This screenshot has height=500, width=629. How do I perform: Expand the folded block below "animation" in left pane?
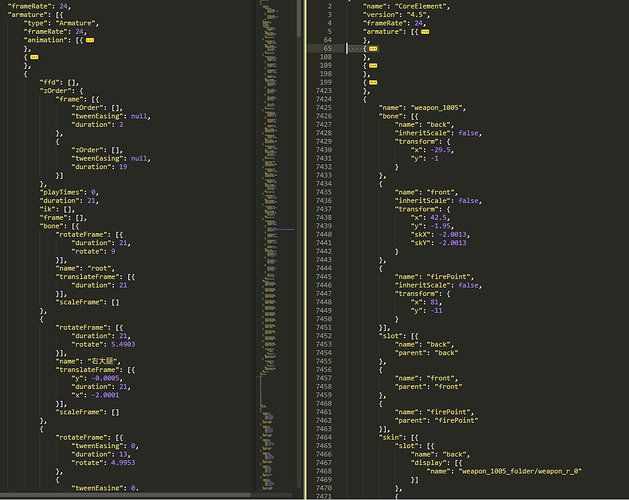pos(34,57)
